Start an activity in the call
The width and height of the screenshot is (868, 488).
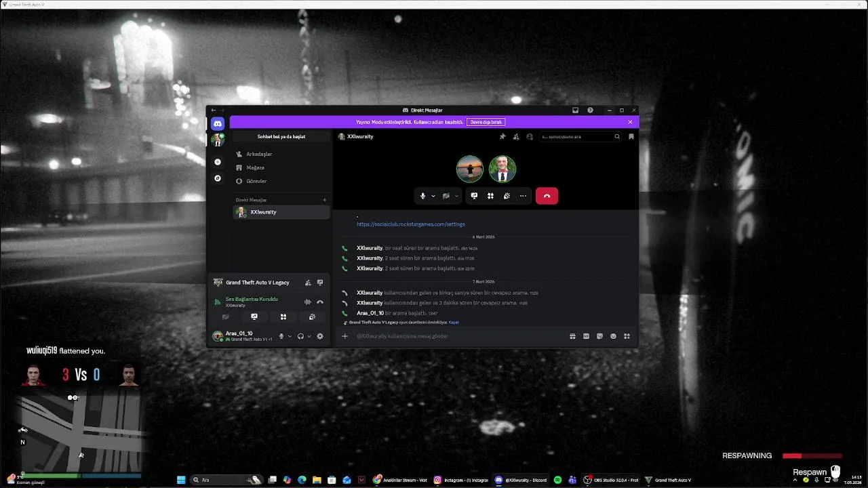[490, 196]
